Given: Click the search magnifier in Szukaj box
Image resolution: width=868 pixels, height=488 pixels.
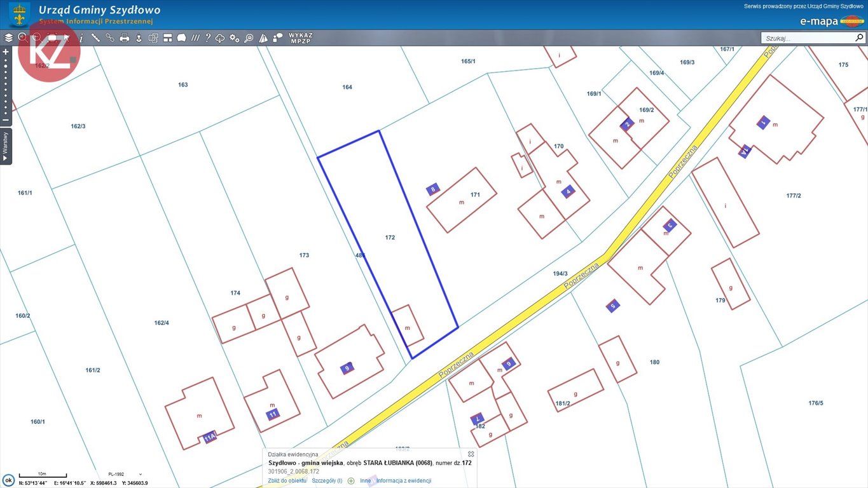Looking at the screenshot, I should (x=859, y=38).
